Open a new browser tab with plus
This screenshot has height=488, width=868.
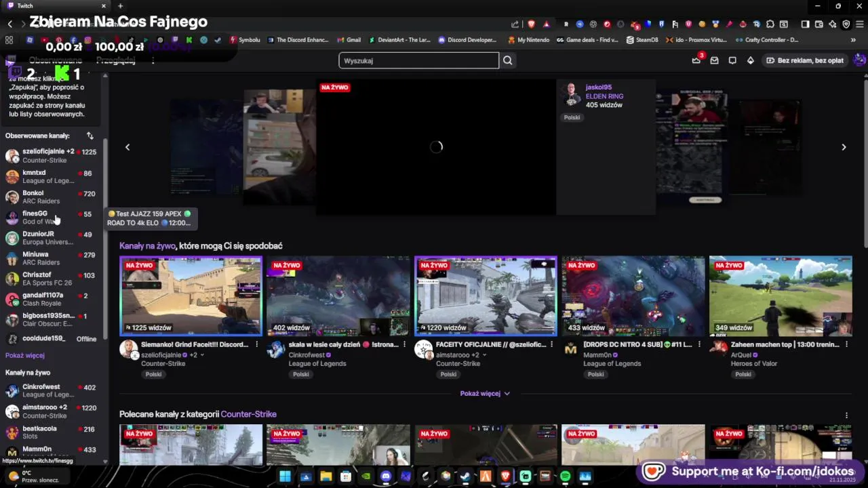120,6
